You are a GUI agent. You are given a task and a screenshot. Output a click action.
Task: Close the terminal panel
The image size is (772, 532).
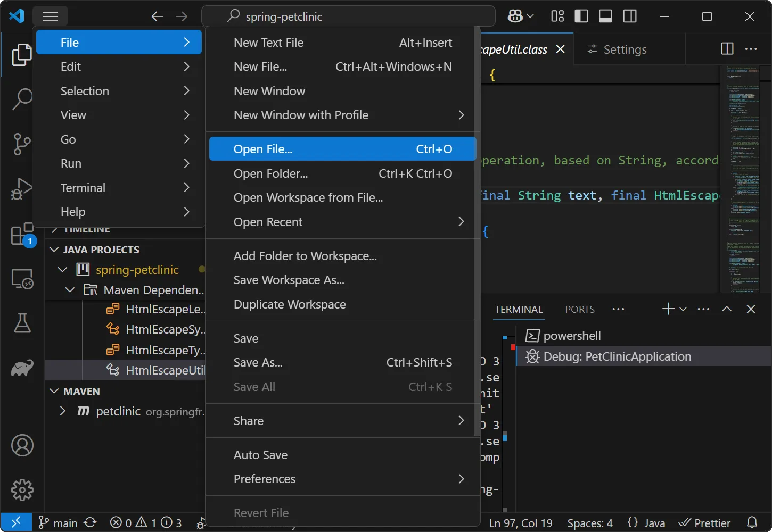tap(751, 309)
